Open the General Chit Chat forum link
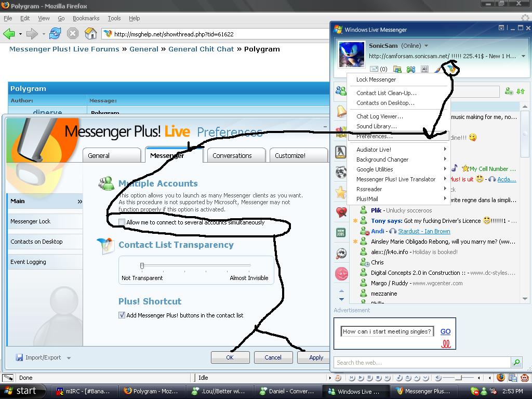The height and width of the screenshot is (399, 532). tap(201, 49)
